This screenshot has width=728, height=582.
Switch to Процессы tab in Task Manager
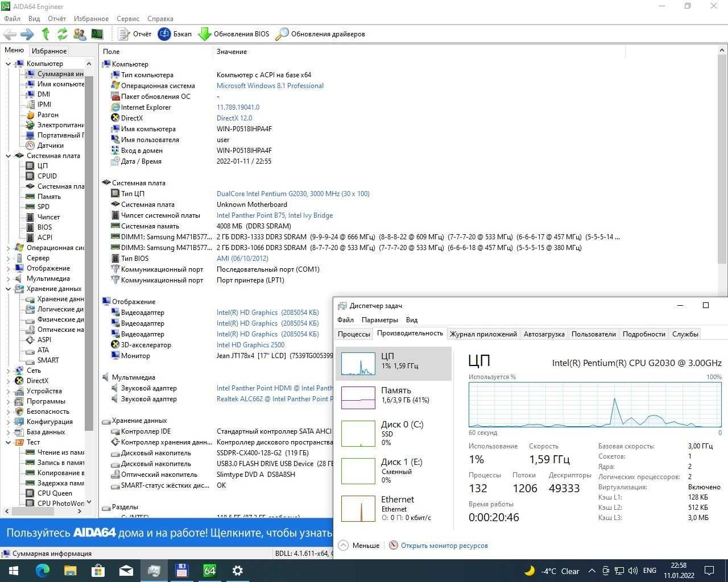pos(354,334)
